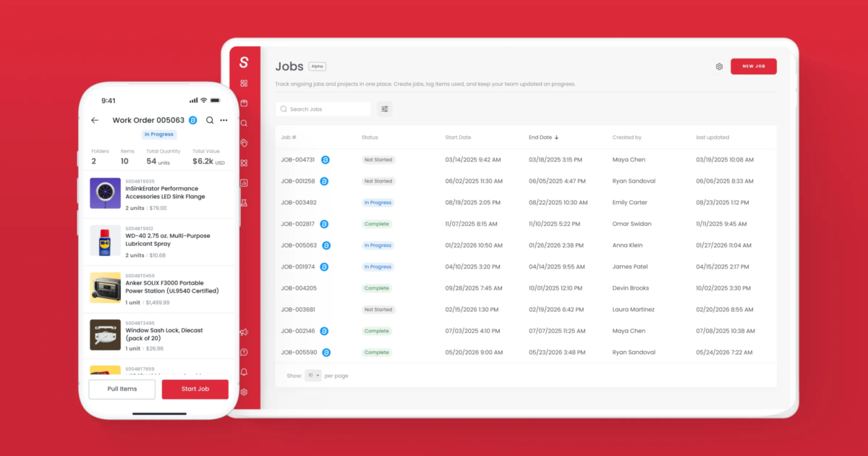Tap blue badge next to Work Order 005063
Image resolution: width=868 pixels, height=456 pixels.
click(x=193, y=120)
